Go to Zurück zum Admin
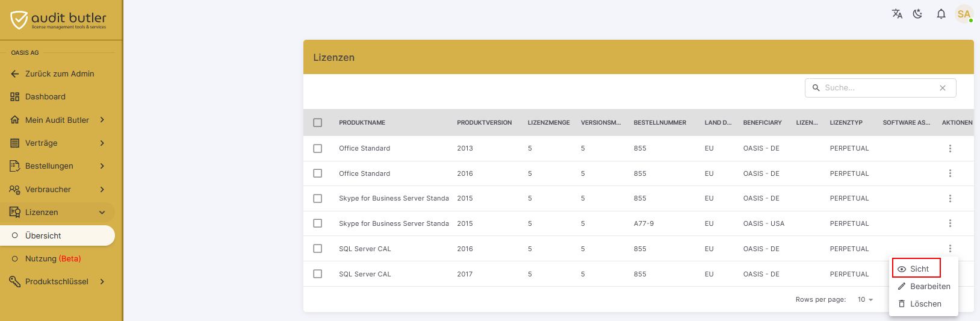The width and height of the screenshot is (980, 321). [x=57, y=74]
